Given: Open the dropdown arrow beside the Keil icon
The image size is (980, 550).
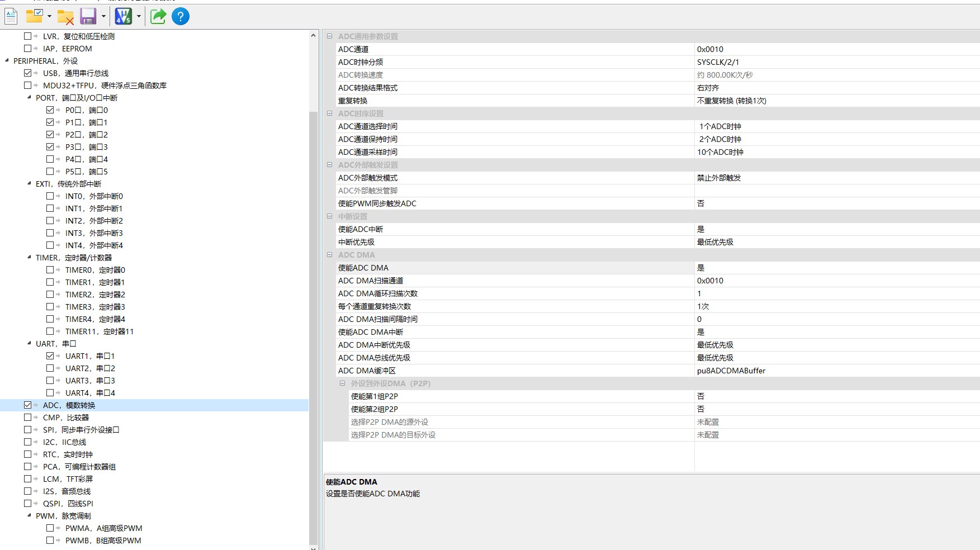Looking at the screenshot, I should 139,17.
